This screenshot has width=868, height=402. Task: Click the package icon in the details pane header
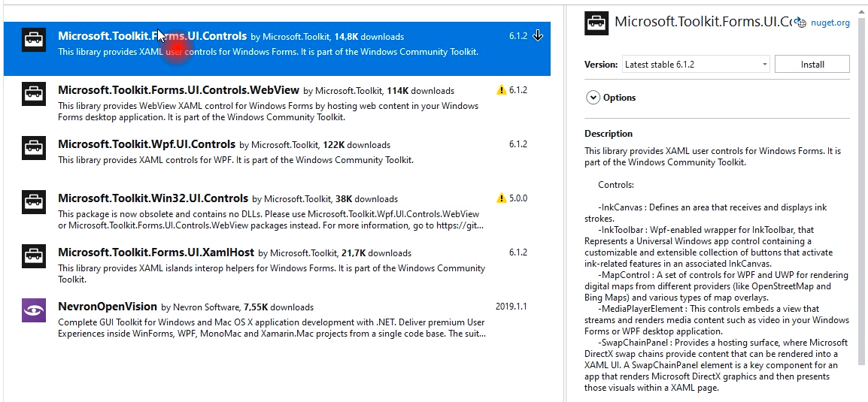coord(596,24)
